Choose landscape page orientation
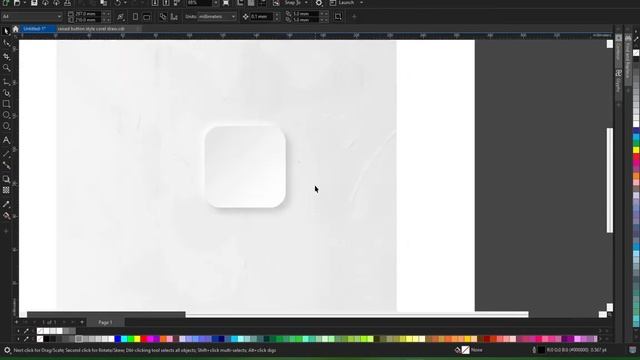Image resolution: width=640 pixels, height=360 pixels. (147, 17)
